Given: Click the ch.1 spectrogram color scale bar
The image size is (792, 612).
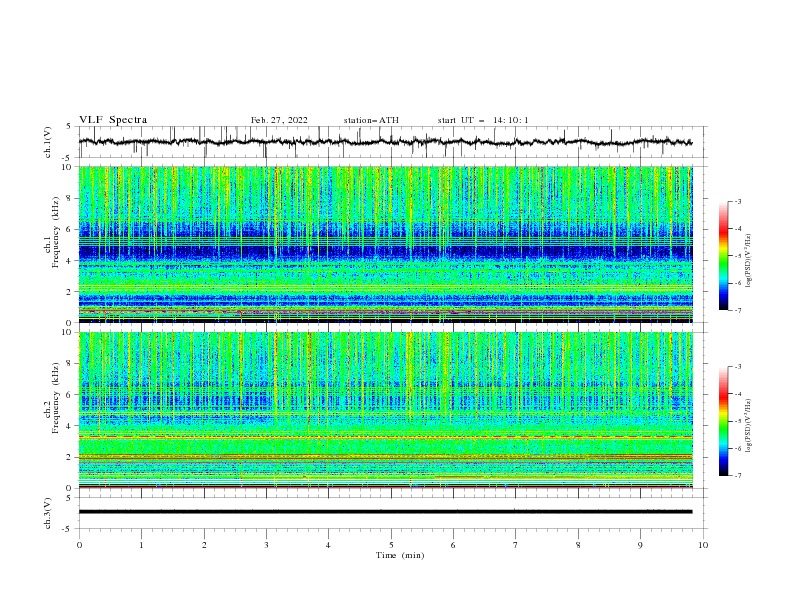Looking at the screenshot, I should tap(723, 256).
